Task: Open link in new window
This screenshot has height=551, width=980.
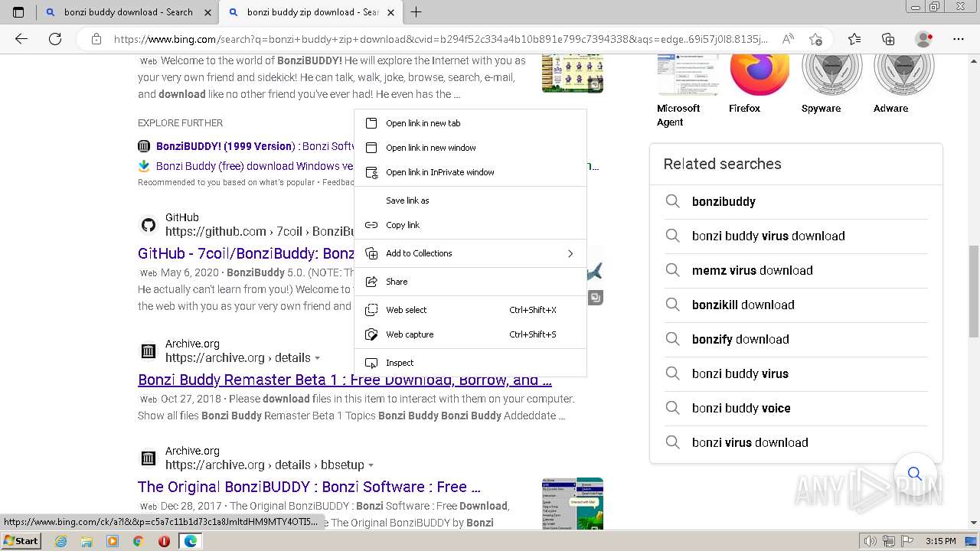Action: [470, 148]
